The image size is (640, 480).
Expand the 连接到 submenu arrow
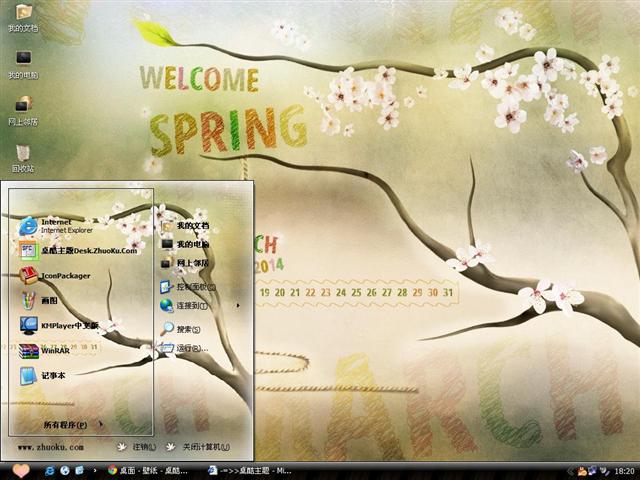(x=238, y=305)
